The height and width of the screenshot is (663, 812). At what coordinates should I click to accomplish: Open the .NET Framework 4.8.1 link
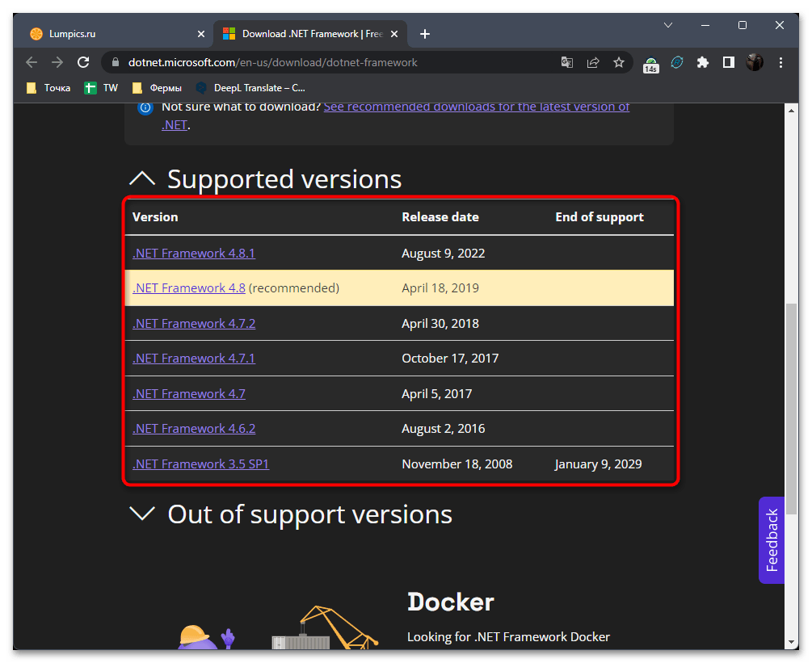point(194,254)
